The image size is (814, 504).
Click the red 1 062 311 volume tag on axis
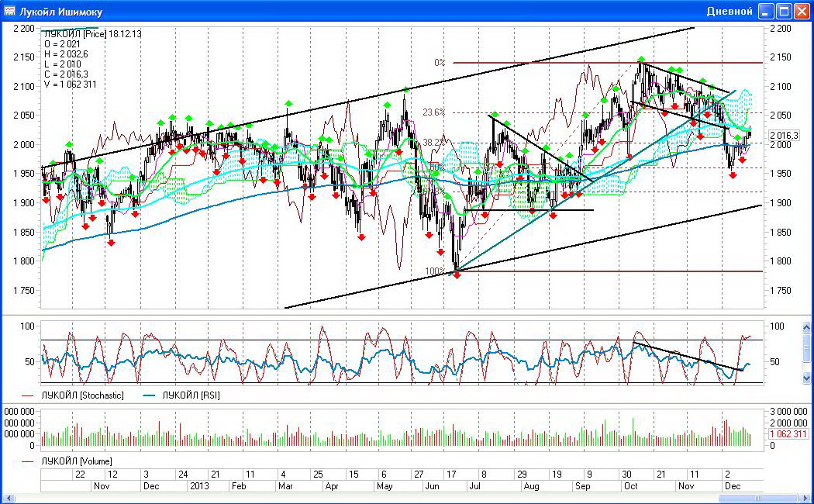788,434
